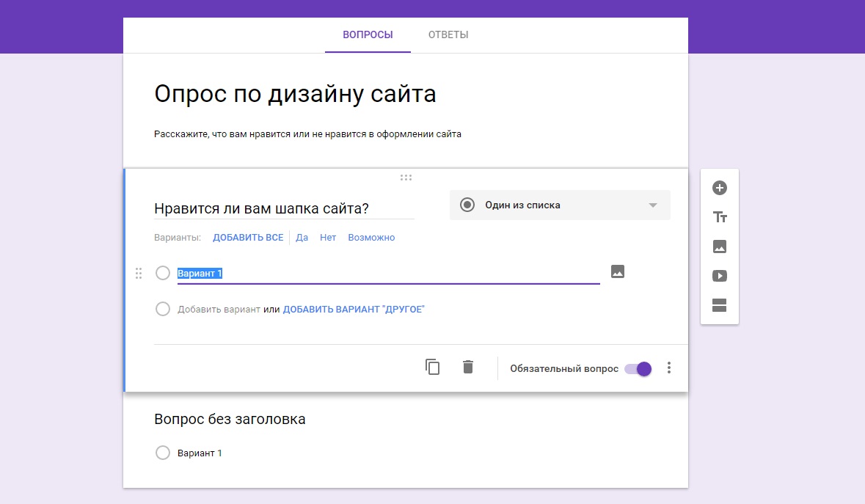Click the form title Опрос по дизайну сайта
Screen dimensions: 865x504
[x=295, y=94]
